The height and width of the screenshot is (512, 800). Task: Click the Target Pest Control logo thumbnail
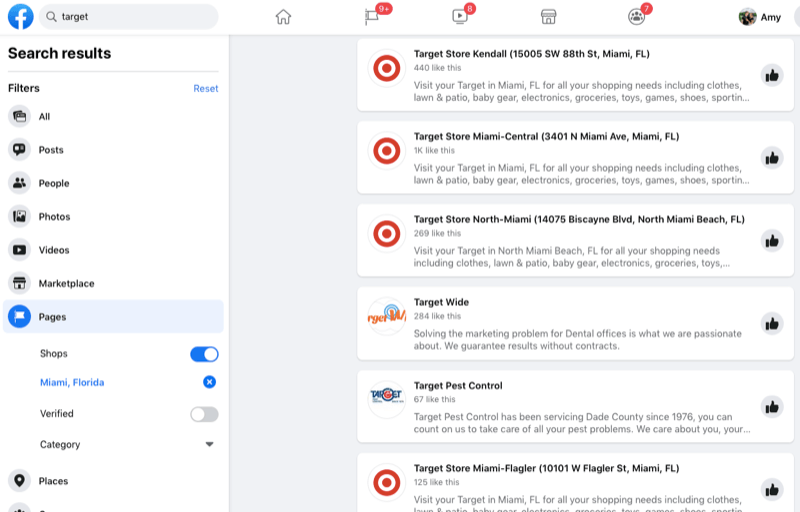387,399
